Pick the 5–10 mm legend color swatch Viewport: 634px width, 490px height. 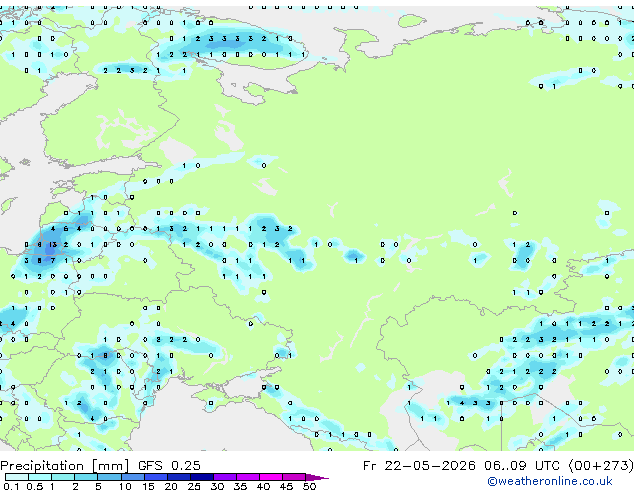[110, 477]
